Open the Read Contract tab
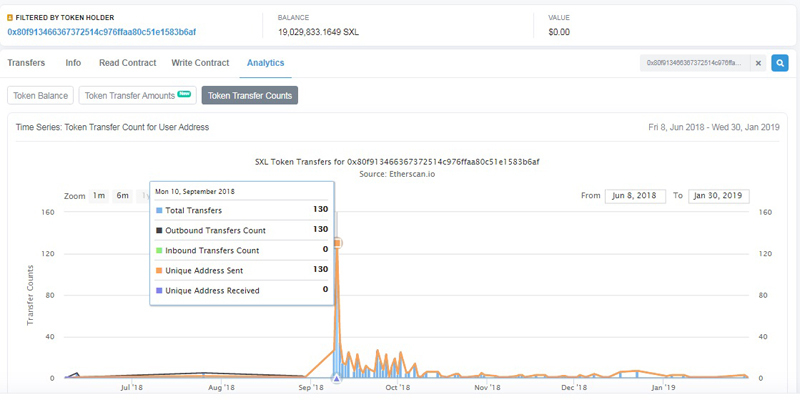The height and width of the screenshot is (400, 800). 127,63
